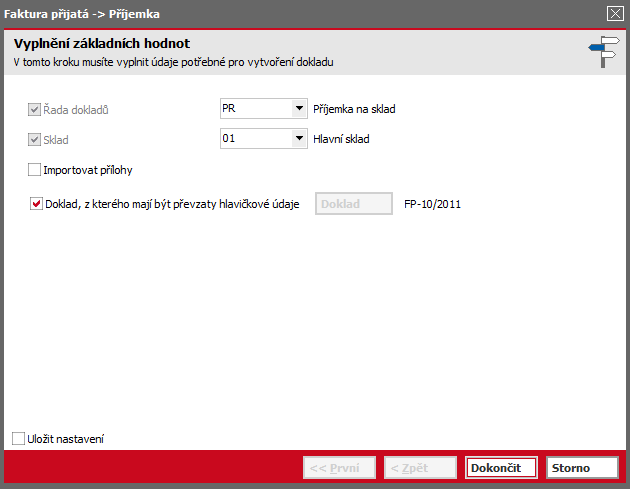Expand the Sklad 01 dropdown arrow

299,139
